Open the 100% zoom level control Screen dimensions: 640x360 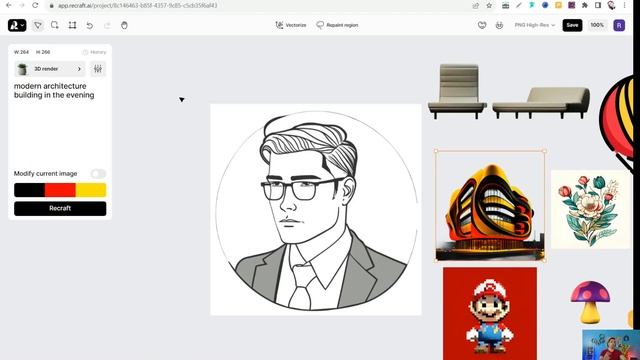[x=597, y=25]
